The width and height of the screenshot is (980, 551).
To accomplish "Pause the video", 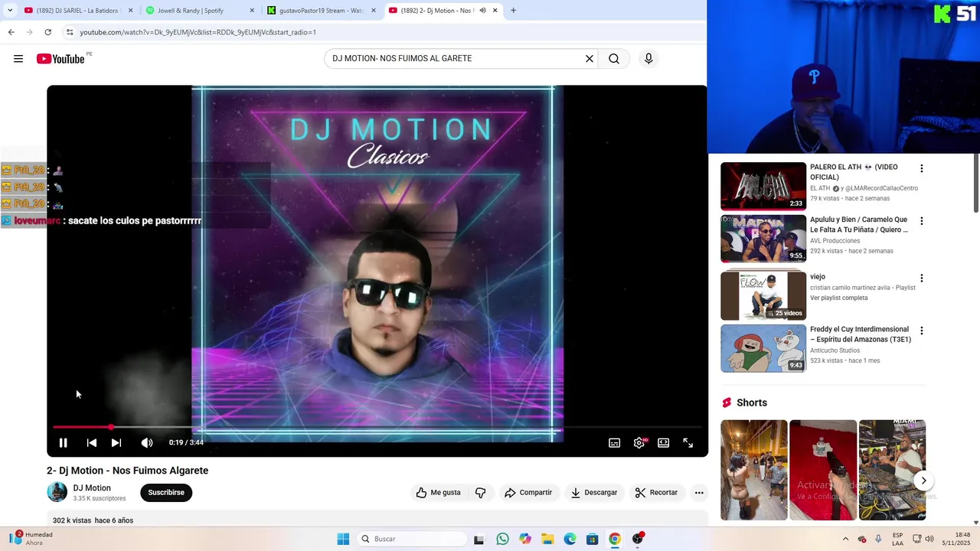I will coord(64,442).
